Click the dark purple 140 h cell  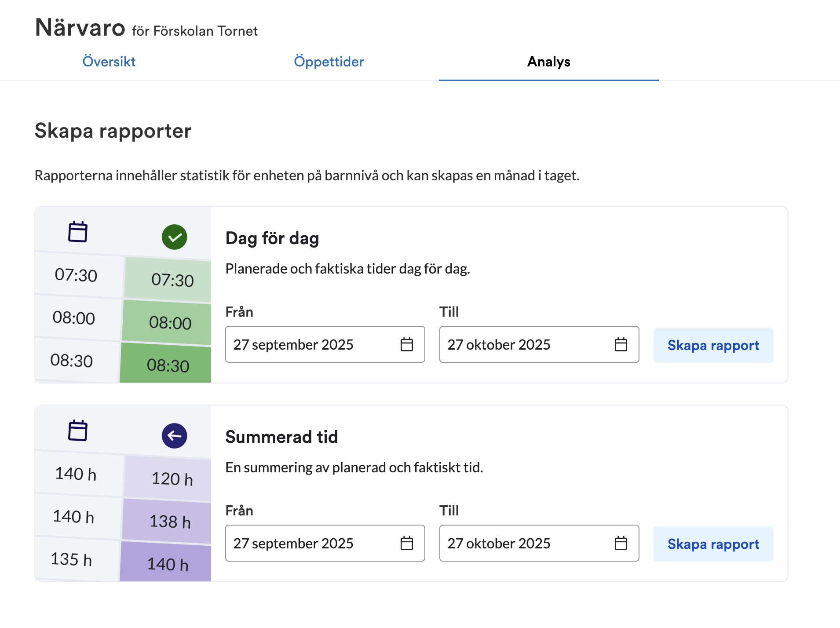168,564
